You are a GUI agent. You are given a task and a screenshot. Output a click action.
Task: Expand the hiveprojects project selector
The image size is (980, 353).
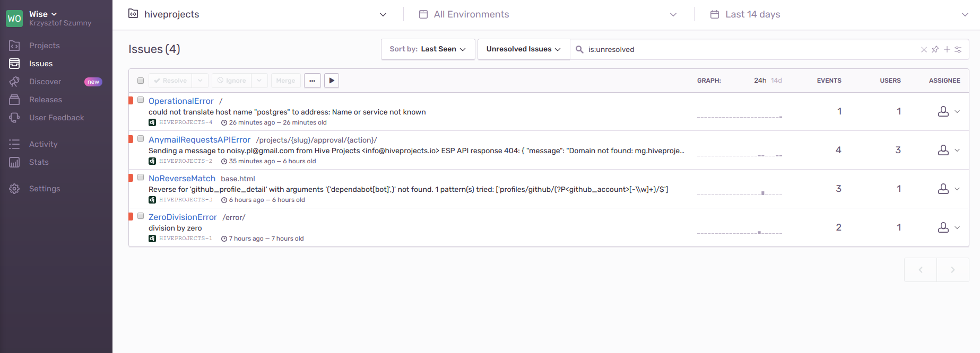258,14
